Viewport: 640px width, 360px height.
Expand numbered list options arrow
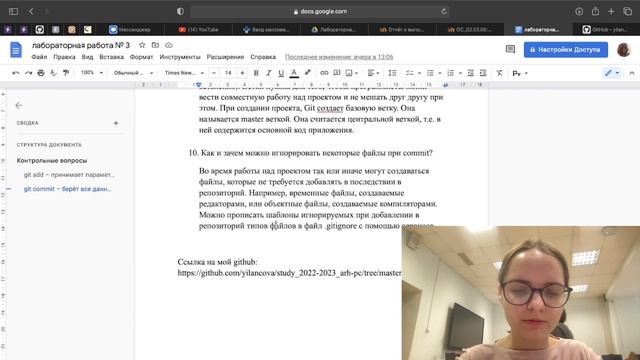(x=460, y=73)
